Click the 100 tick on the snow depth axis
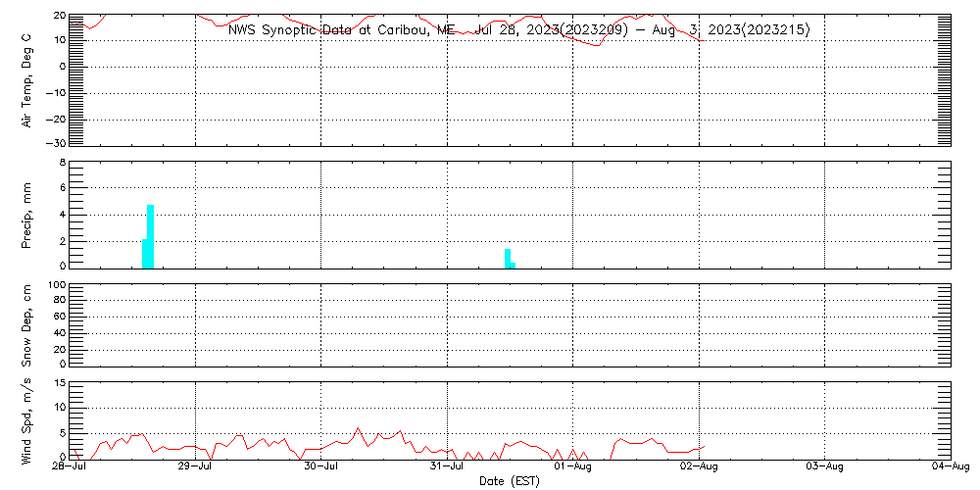The width and height of the screenshot is (980, 490). [x=56, y=285]
